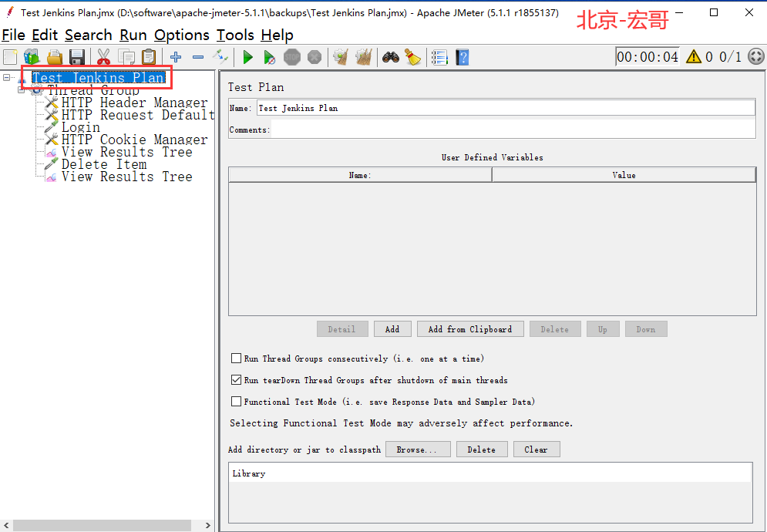
Task: Click the Reset Search brush icon
Action: [413, 57]
